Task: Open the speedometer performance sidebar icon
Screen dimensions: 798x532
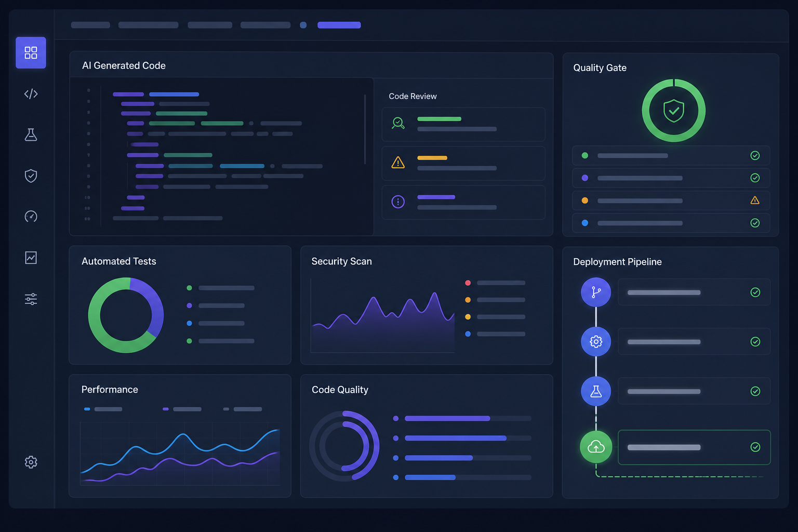Action: pyautogui.click(x=31, y=216)
